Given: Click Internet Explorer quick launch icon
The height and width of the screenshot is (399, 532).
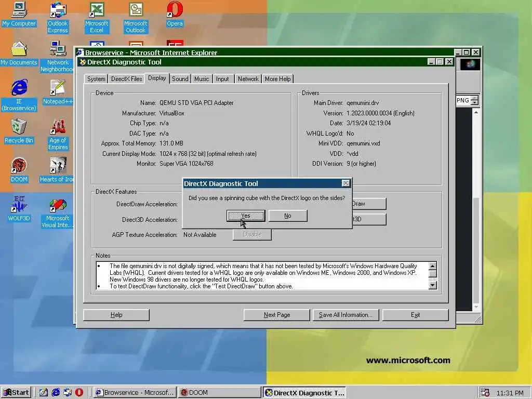Looking at the screenshot, I should 56,393.
